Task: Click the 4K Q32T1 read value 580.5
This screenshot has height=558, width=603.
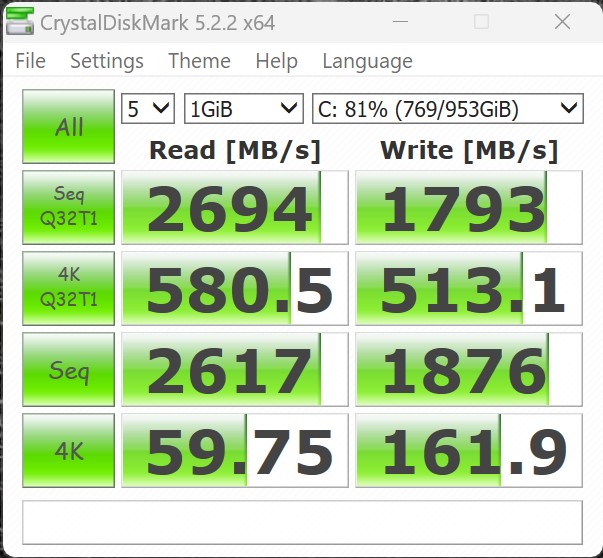Action: [x=235, y=288]
